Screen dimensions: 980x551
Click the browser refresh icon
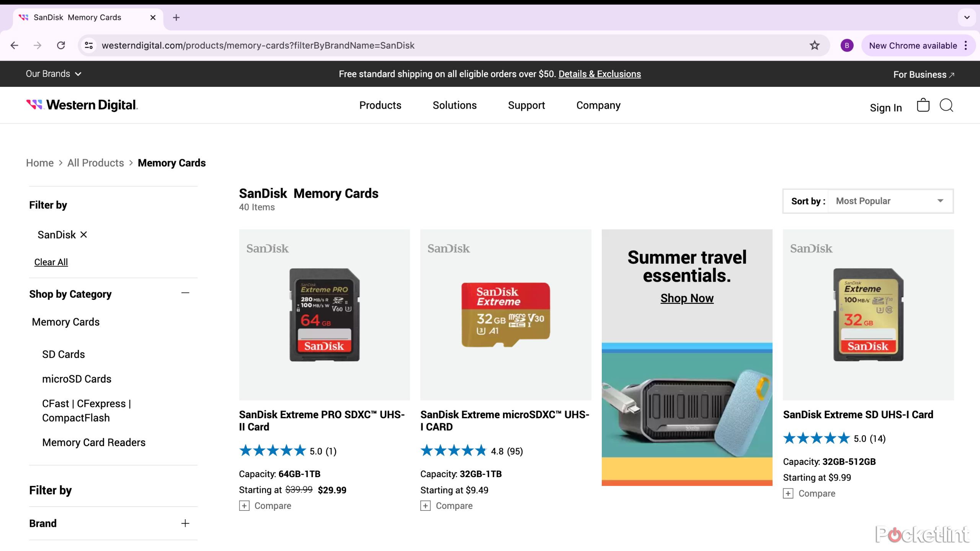(x=60, y=45)
